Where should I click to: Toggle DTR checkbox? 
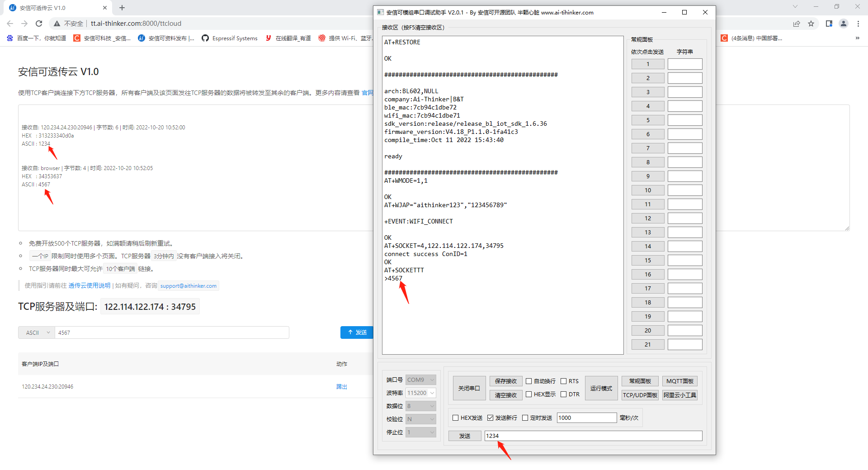563,394
